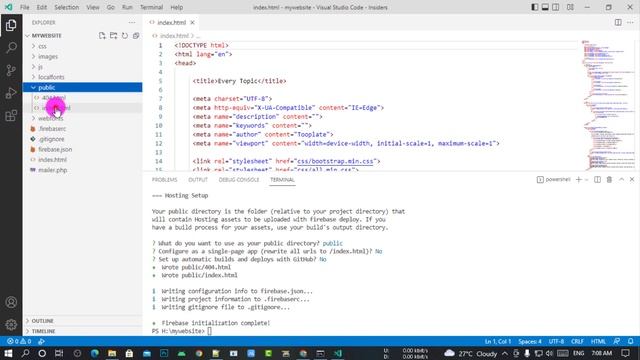Viewport: 640px width, 360px height.
Task: Open css/bootstrap.min.css link in code
Action: 335,161
